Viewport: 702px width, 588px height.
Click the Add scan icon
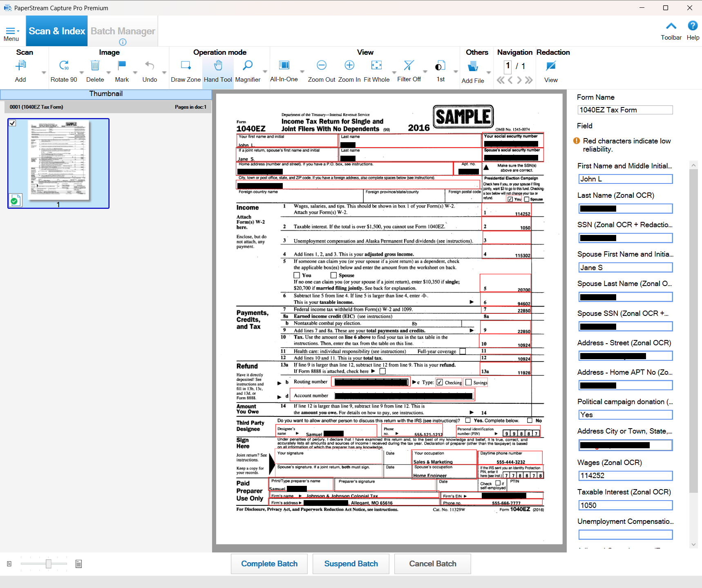(20, 66)
